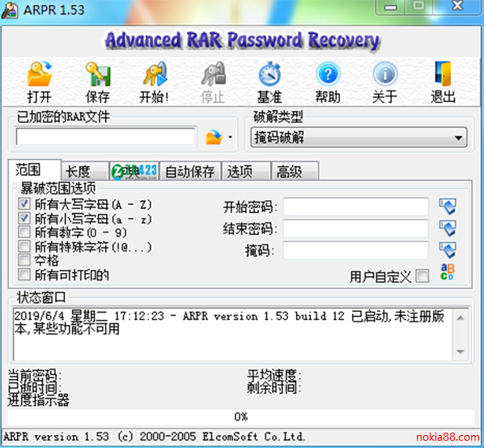Click status window scrollbar down arrow

coord(461,352)
